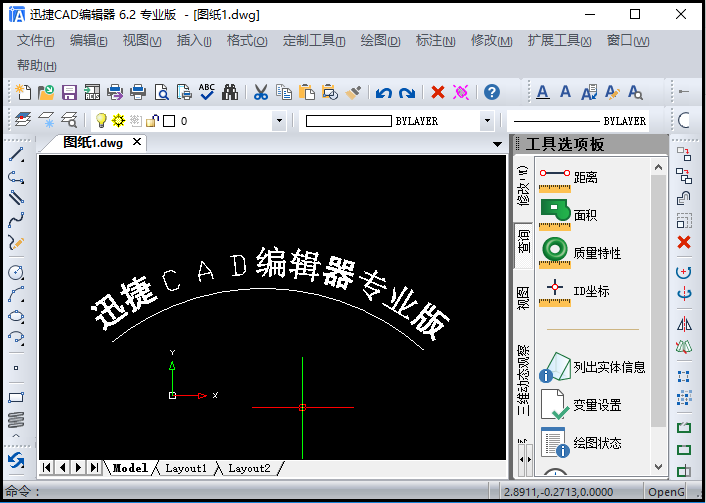Select the Rectangle drawing tool
Viewport: 706px width, 503px height.
coord(16,398)
